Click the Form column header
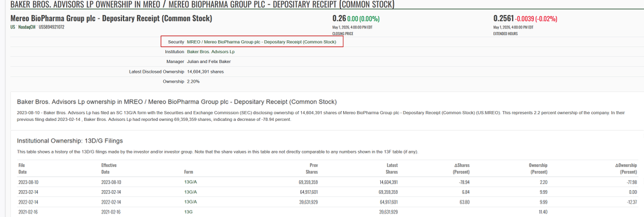This screenshot has height=217, width=644. click(x=189, y=172)
